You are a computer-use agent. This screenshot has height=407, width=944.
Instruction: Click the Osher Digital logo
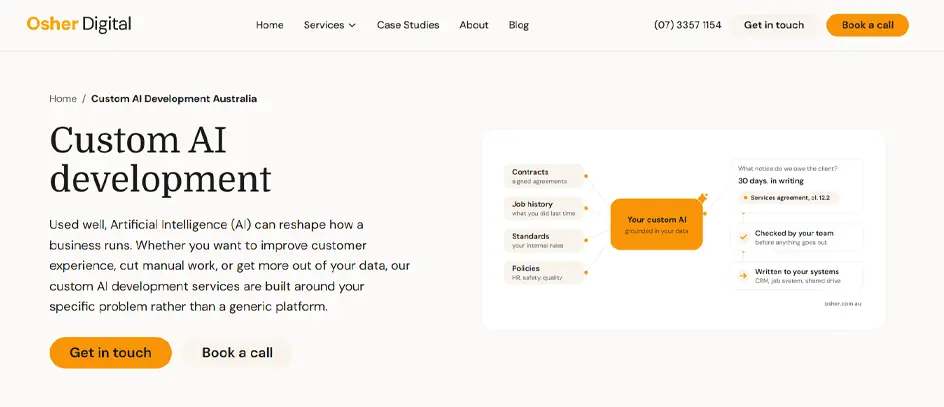click(79, 25)
